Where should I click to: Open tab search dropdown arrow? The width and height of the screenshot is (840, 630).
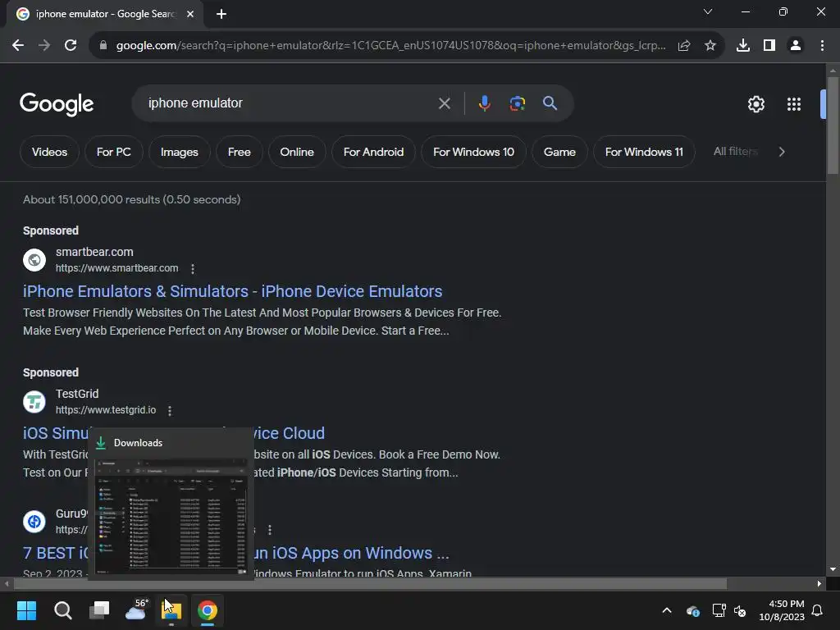pyautogui.click(x=708, y=11)
